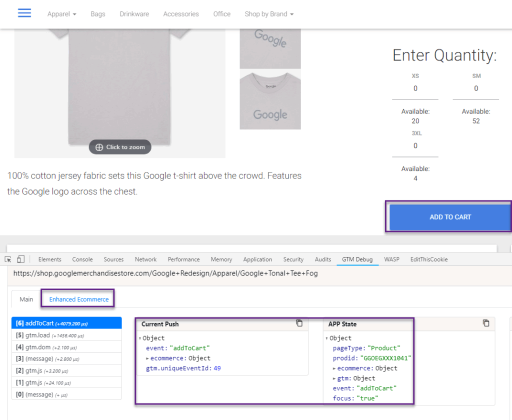The width and height of the screenshot is (512, 420).
Task: Click the ADD TO CART button
Action: point(450,217)
